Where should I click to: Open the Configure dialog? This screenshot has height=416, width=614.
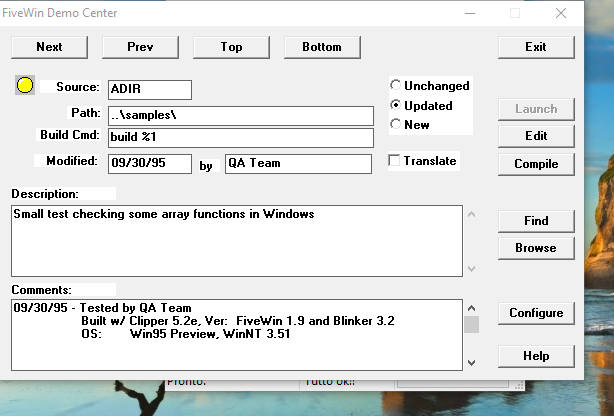tap(536, 313)
